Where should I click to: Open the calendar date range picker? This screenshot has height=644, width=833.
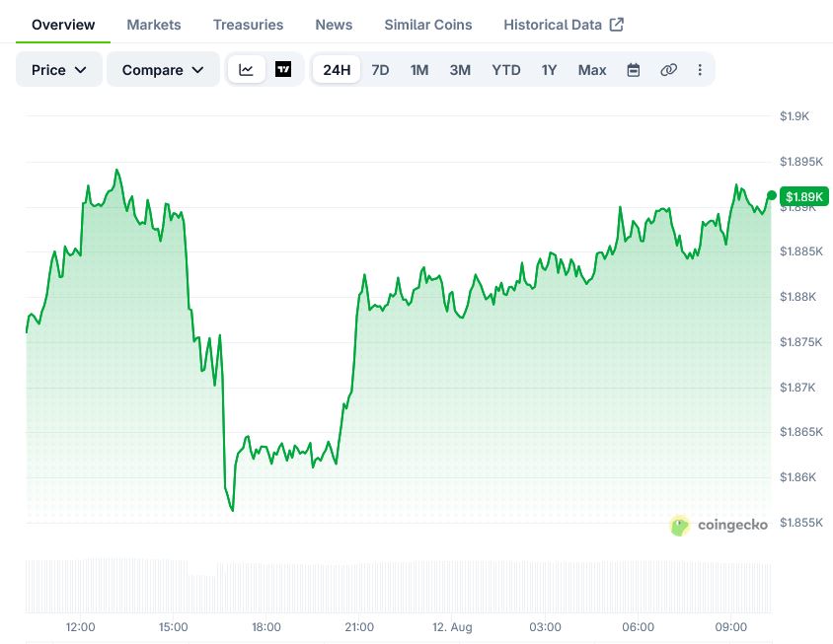tap(634, 70)
